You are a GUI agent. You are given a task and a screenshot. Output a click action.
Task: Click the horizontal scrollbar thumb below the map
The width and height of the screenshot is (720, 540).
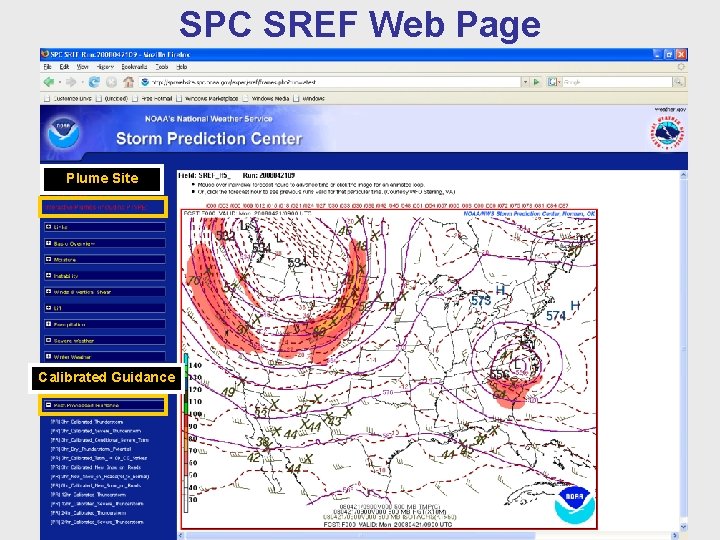pos(360,535)
